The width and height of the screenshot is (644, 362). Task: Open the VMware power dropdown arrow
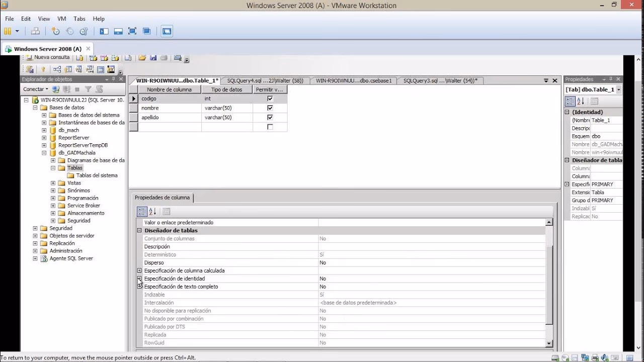coord(17,31)
